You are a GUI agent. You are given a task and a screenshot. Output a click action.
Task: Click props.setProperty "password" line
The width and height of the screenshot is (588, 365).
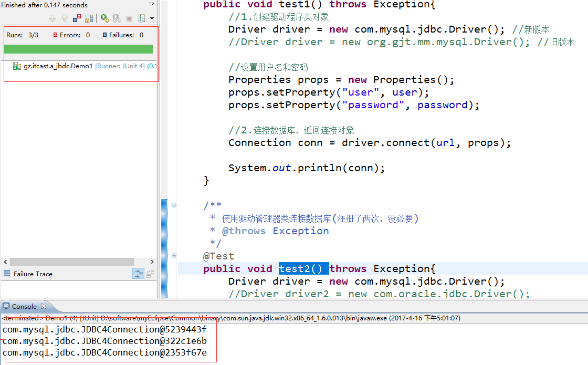click(354, 105)
